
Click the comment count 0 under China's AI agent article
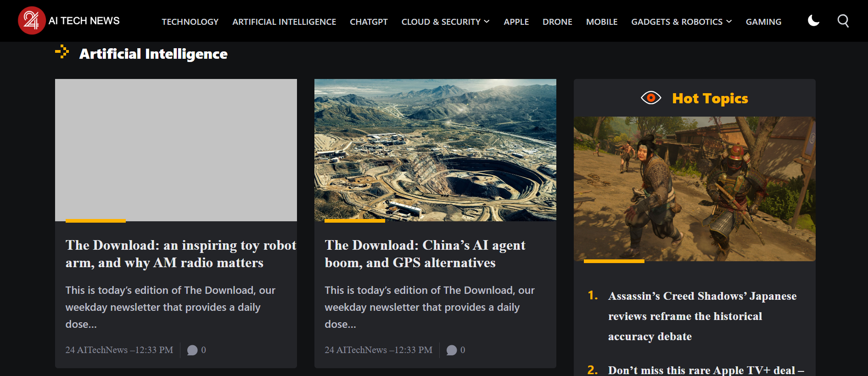pos(463,350)
